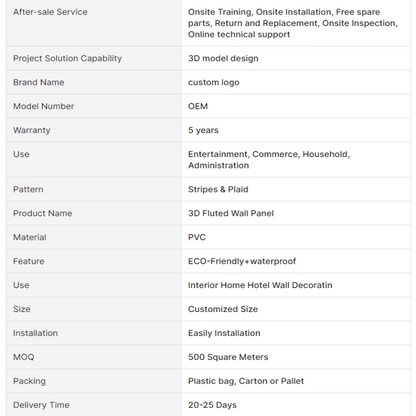Click the Stripes & Plaid pattern value

(218, 189)
